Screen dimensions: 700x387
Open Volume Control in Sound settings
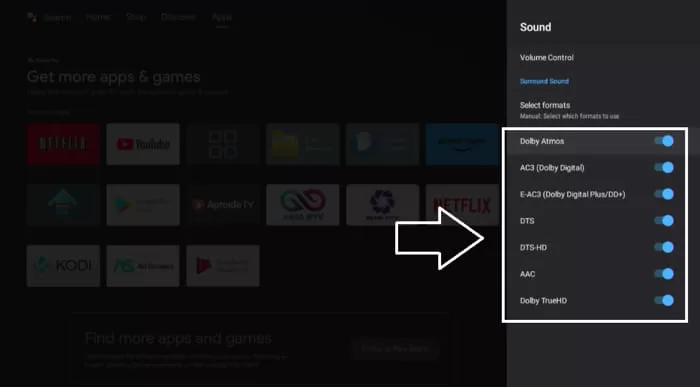click(546, 58)
